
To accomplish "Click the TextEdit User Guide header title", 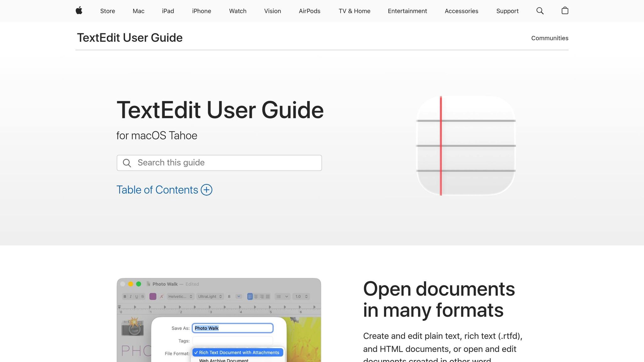I will tap(130, 38).
